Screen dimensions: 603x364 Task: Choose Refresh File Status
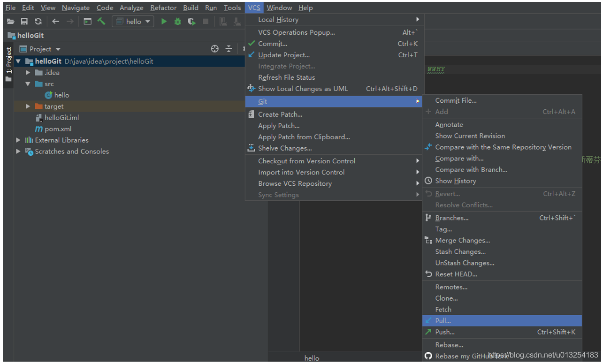(x=334, y=77)
